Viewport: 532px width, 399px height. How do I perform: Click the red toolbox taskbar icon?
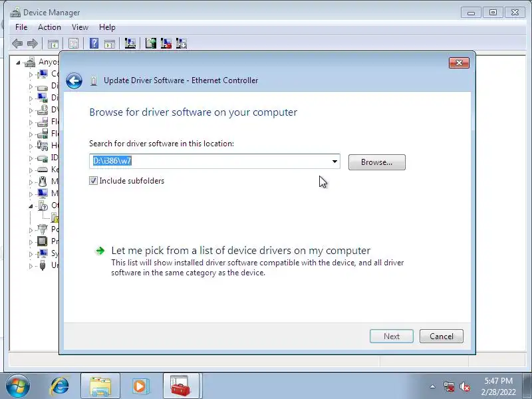click(x=180, y=386)
